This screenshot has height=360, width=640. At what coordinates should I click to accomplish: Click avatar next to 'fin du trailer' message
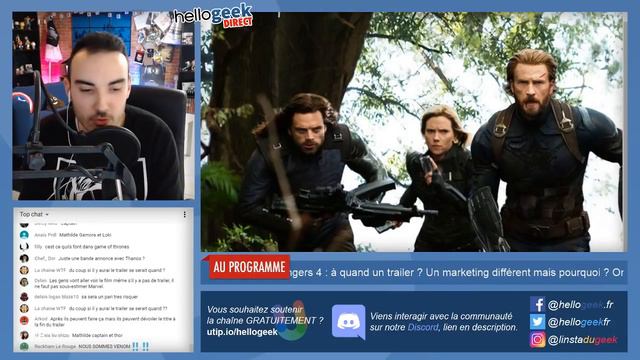point(24,320)
